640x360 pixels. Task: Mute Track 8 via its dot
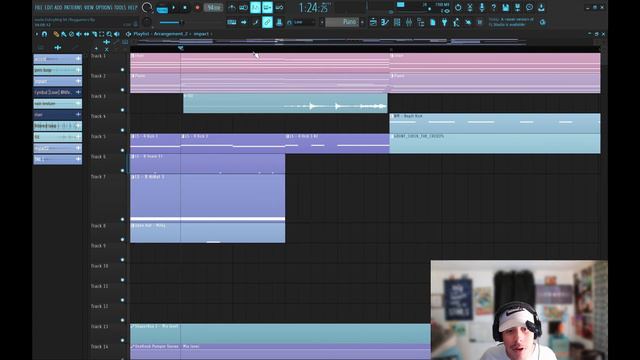pyautogui.click(x=122, y=240)
